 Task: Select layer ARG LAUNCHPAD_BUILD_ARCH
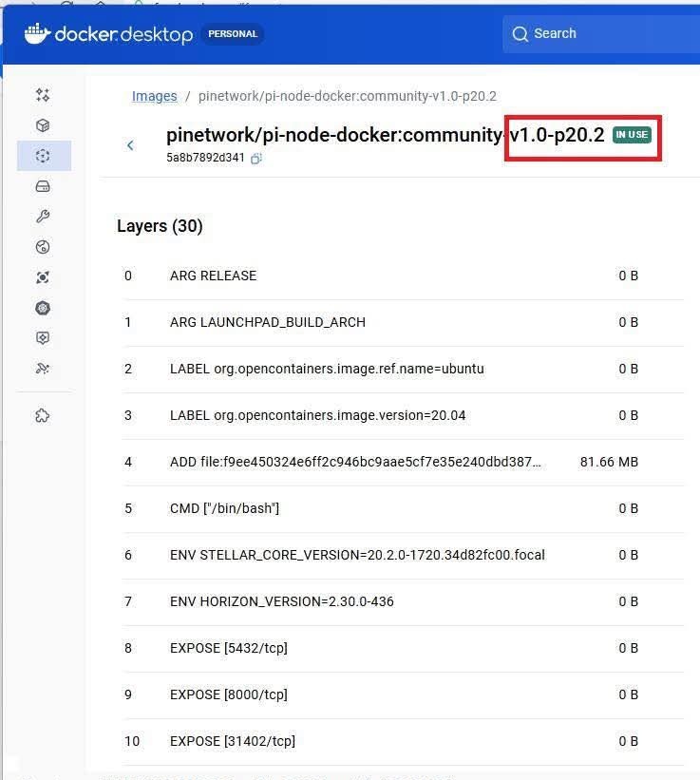403,322
